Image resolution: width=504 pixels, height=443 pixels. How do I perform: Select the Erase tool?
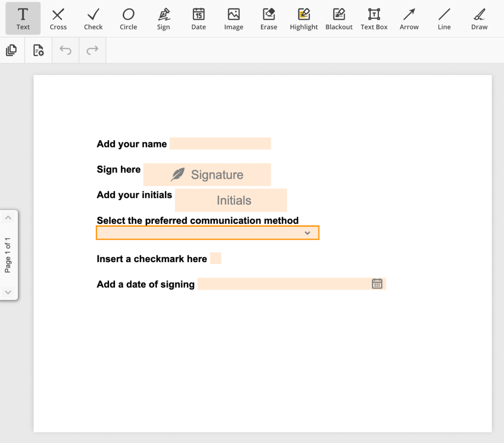pos(269,18)
